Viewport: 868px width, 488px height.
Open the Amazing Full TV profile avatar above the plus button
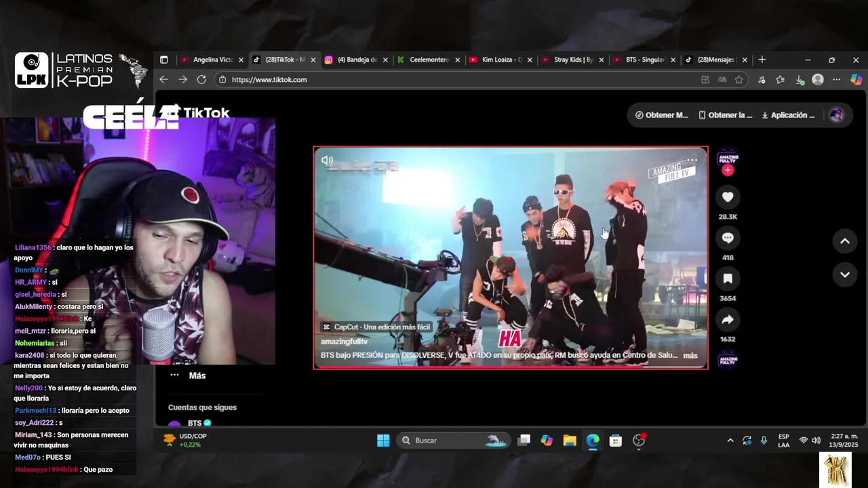728,157
